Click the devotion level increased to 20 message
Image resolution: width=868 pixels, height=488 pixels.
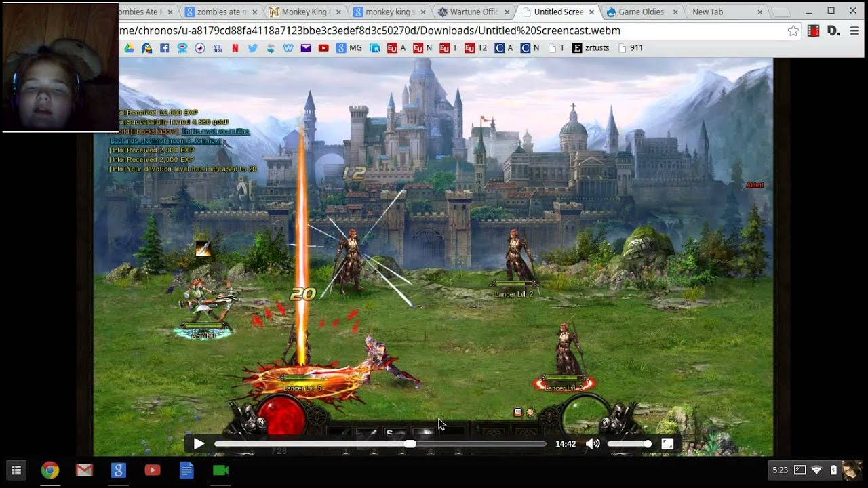183,169
